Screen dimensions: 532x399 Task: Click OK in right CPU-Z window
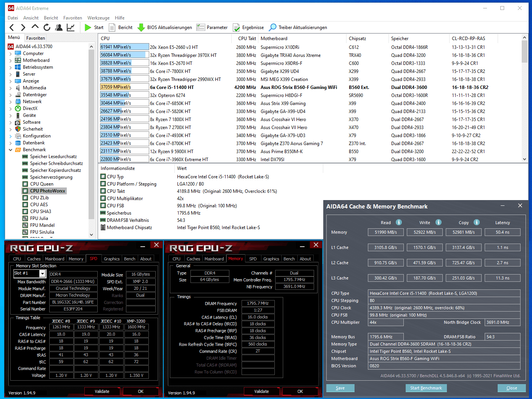(300, 391)
